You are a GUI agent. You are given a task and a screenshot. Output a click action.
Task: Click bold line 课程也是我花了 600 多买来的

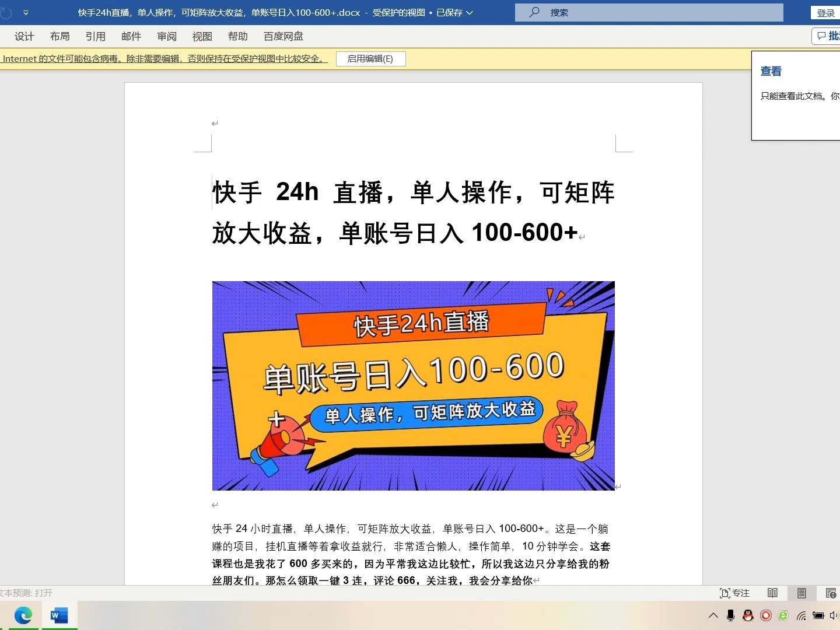(411, 563)
